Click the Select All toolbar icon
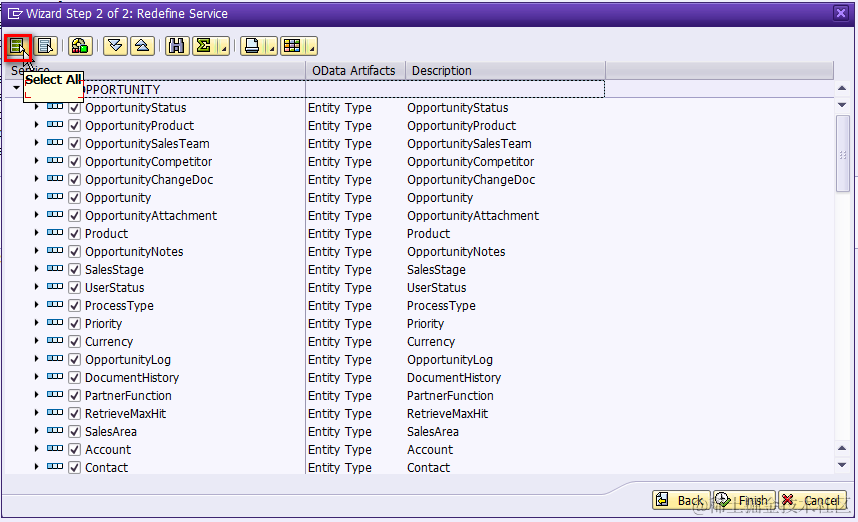This screenshot has width=858, height=522. point(18,47)
